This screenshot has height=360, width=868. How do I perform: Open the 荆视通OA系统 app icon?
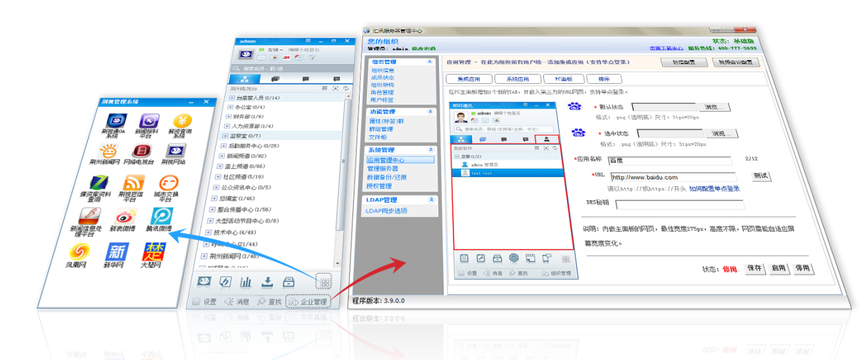116,121
